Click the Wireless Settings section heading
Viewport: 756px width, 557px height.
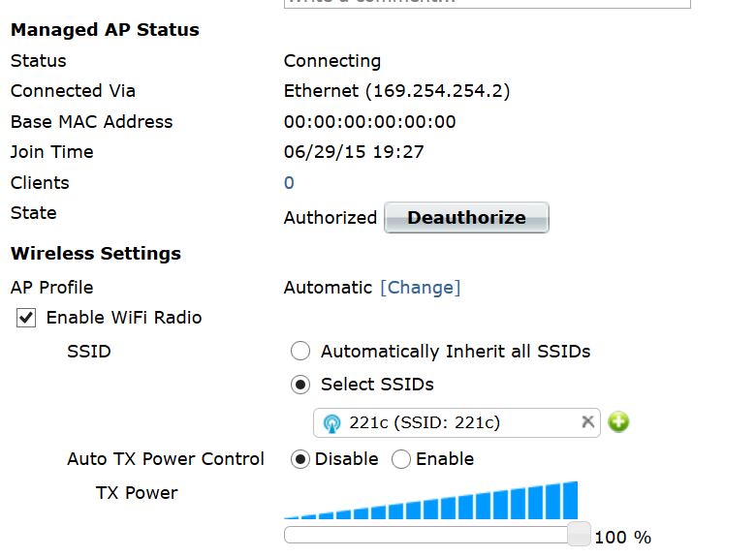tap(96, 254)
